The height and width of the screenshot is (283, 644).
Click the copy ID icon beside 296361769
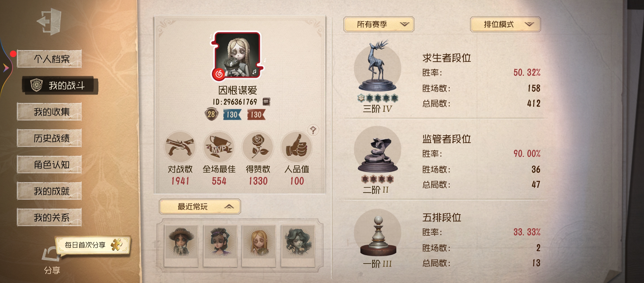pyautogui.click(x=266, y=102)
